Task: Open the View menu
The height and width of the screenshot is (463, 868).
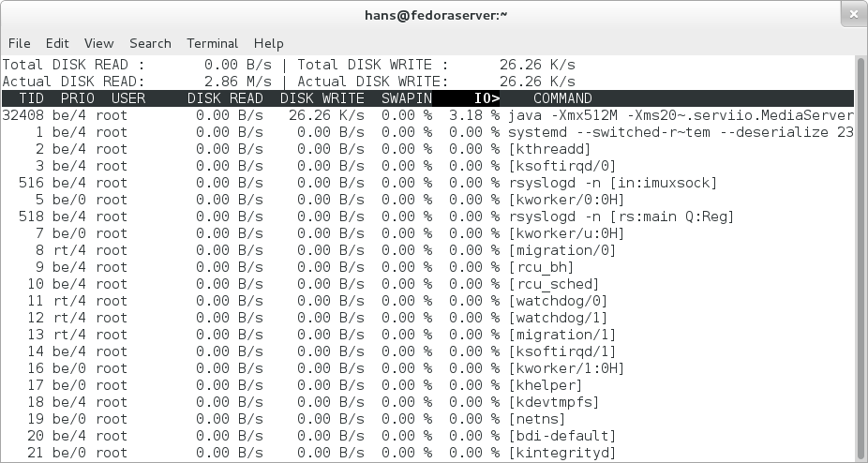Action: coord(98,43)
